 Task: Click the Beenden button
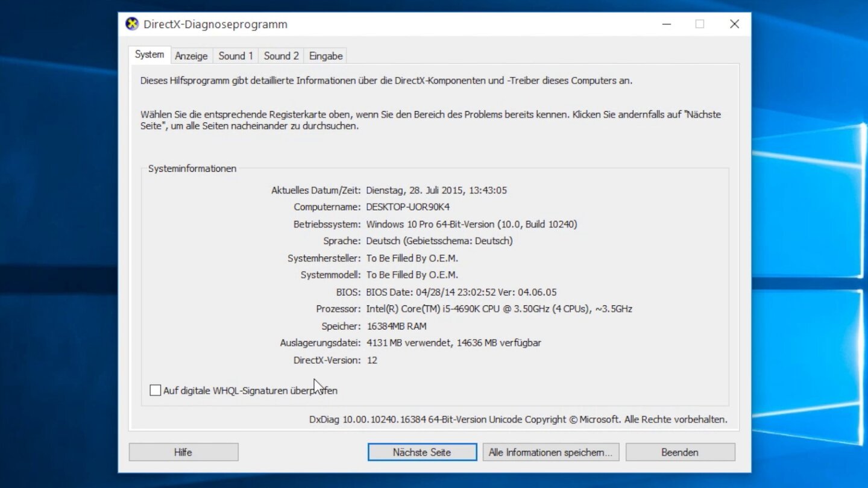(680, 452)
